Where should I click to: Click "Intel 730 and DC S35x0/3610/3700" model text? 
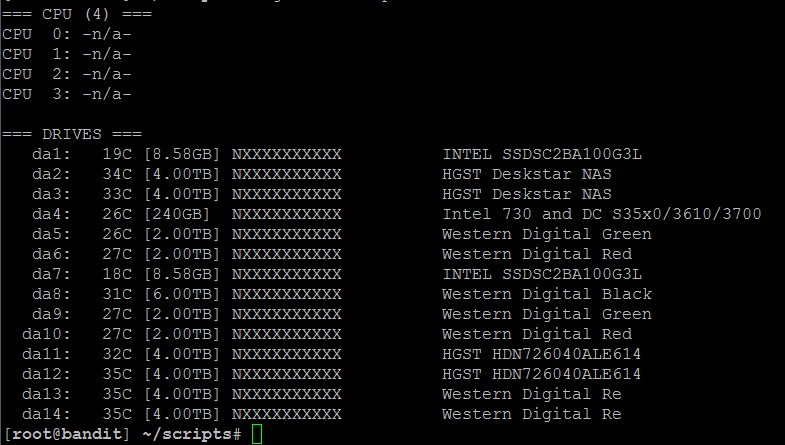click(602, 214)
